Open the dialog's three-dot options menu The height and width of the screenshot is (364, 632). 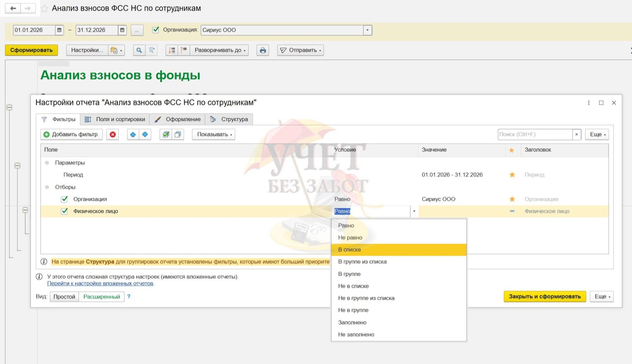click(589, 103)
